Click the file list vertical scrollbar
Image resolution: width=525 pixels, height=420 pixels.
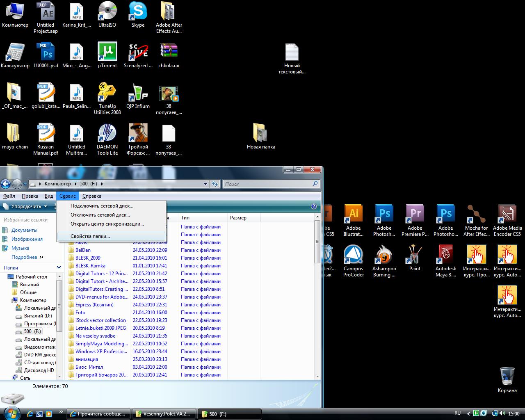click(317, 242)
